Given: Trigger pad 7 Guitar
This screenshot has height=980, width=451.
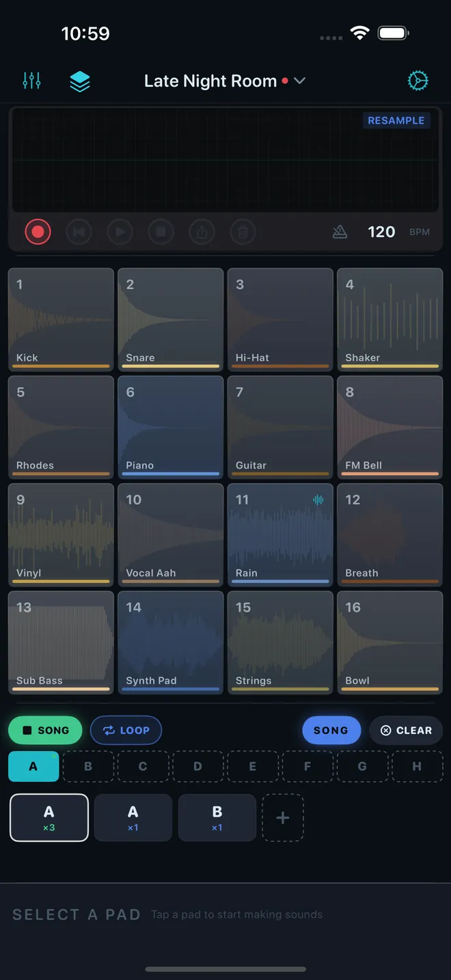Looking at the screenshot, I should [280, 427].
